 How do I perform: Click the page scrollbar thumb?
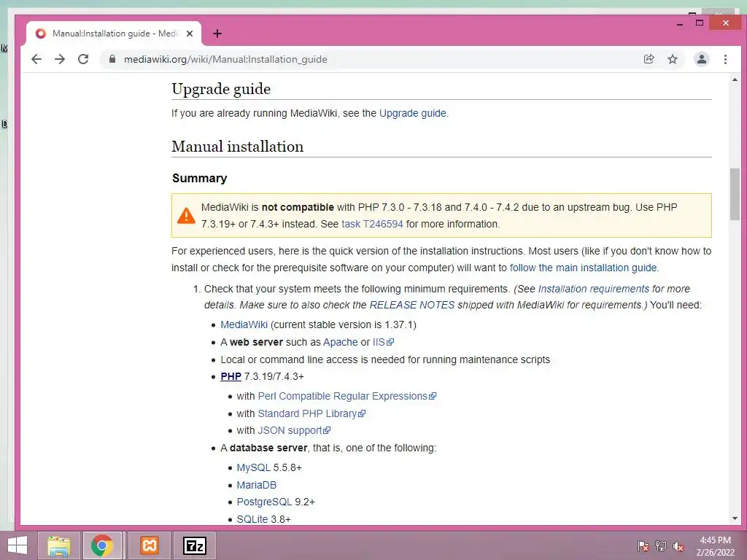point(735,194)
